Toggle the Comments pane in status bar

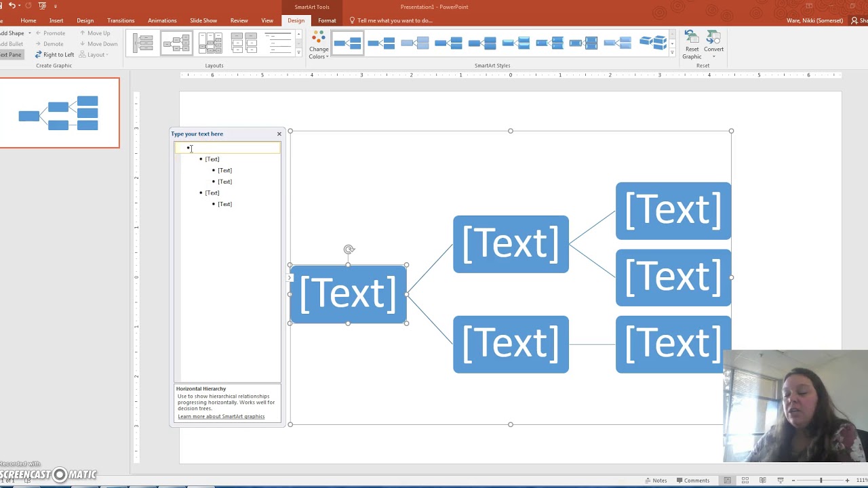coord(692,481)
